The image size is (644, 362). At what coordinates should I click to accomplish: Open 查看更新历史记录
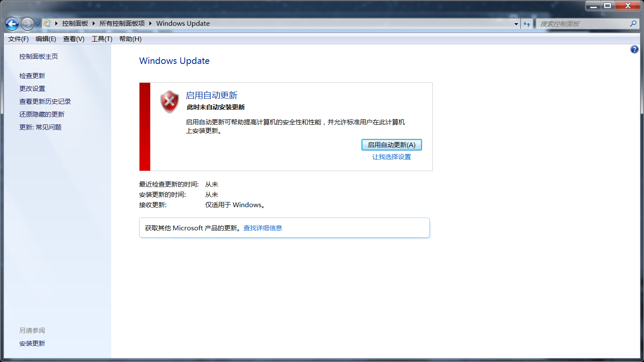45,102
